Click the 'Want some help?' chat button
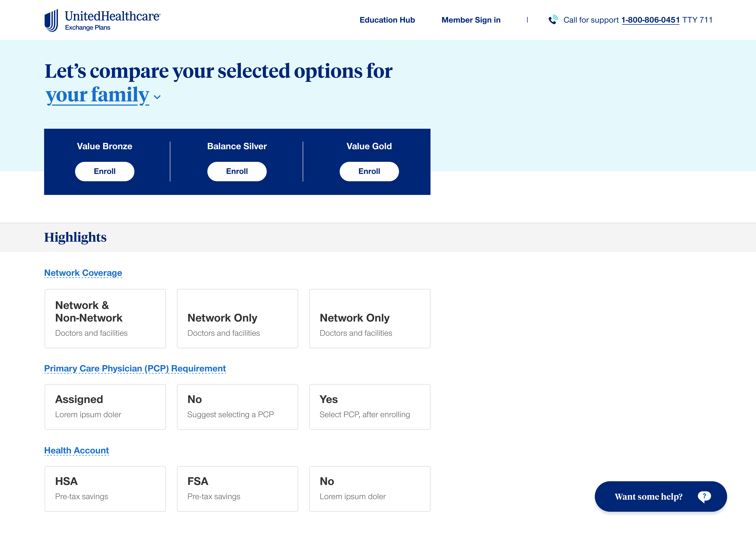This screenshot has width=756, height=538. pyautogui.click(x=648, y=496)
